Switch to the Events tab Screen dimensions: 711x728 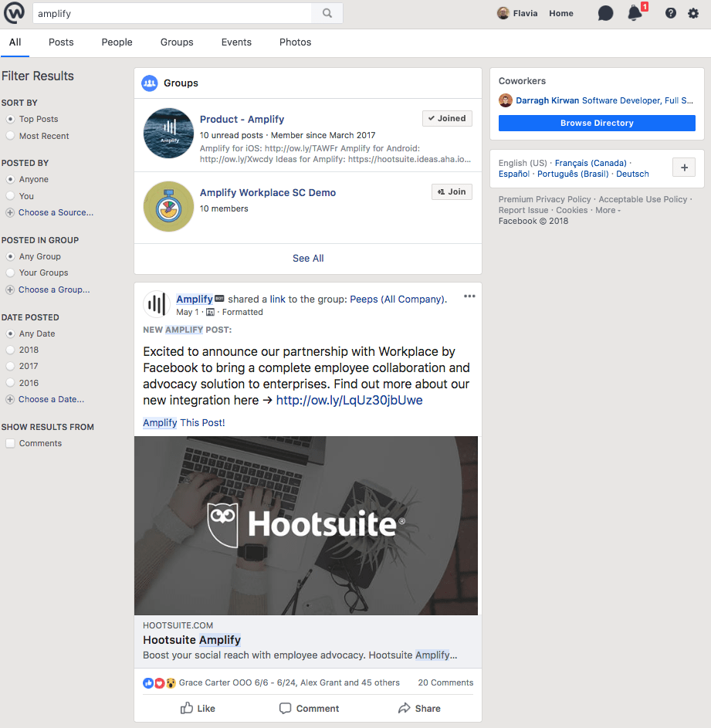236,42
